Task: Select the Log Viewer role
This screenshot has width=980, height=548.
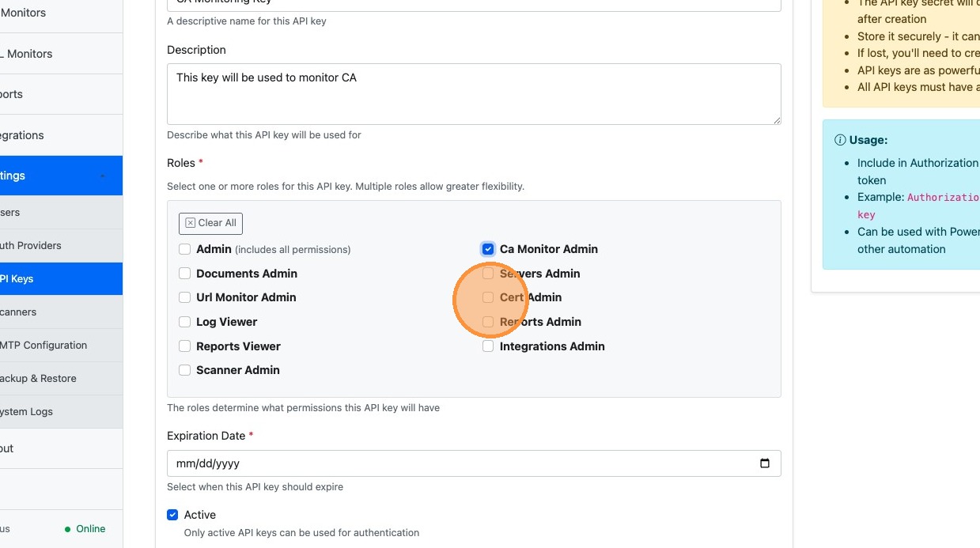Action: (x=184, y=322)
